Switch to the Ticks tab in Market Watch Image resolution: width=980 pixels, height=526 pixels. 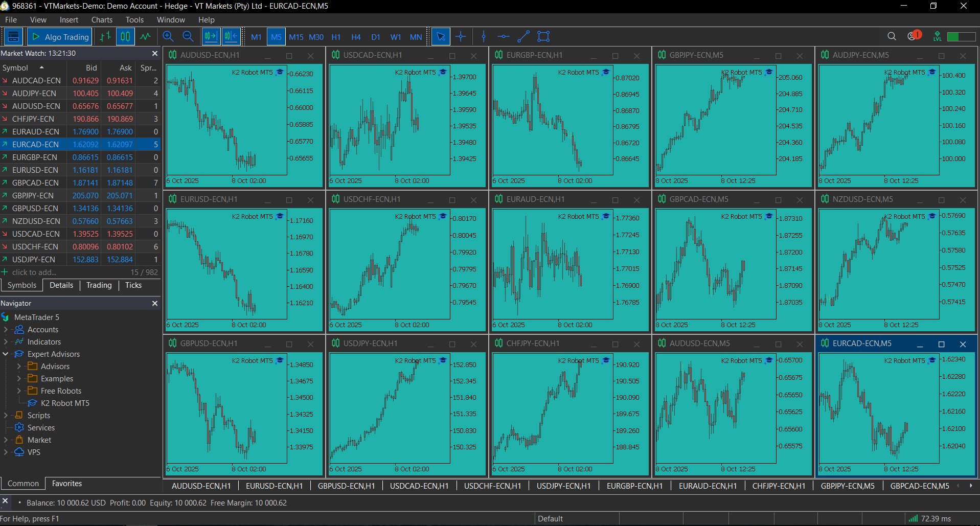[133, 285]
